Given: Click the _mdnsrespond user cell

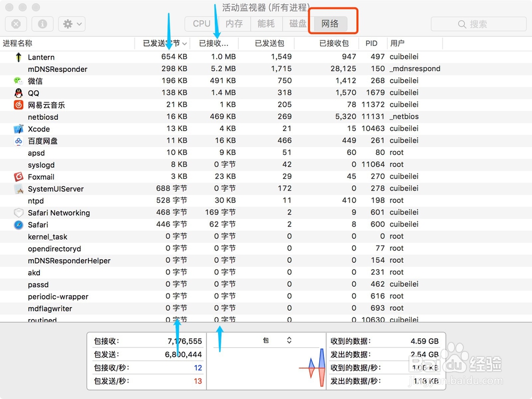Looking at the screenshot, I should pos(415,69).
